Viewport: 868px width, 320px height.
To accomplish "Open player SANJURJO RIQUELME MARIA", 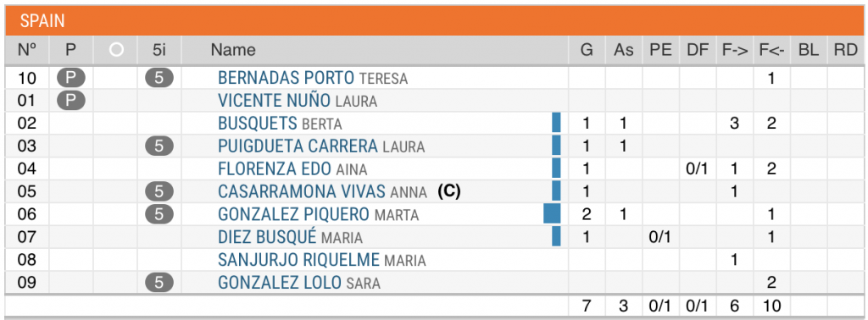I will (x=322, y=260).
